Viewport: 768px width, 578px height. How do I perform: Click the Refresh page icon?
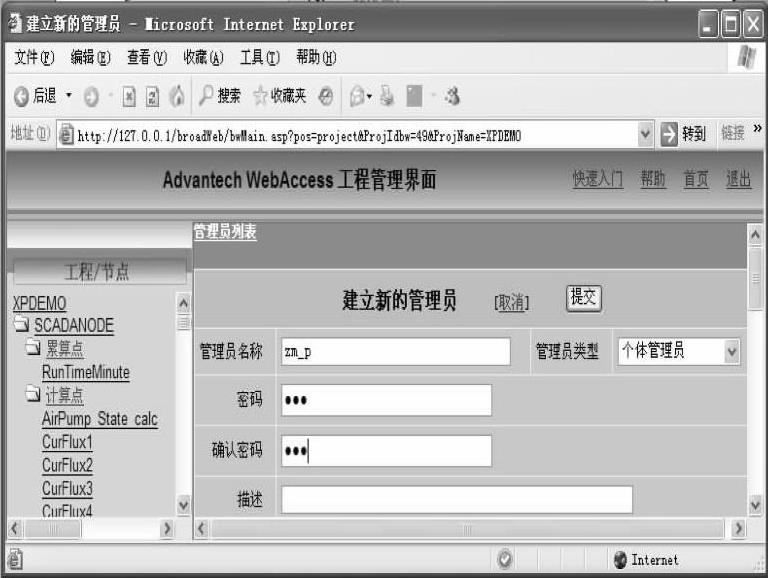[152, 96]
